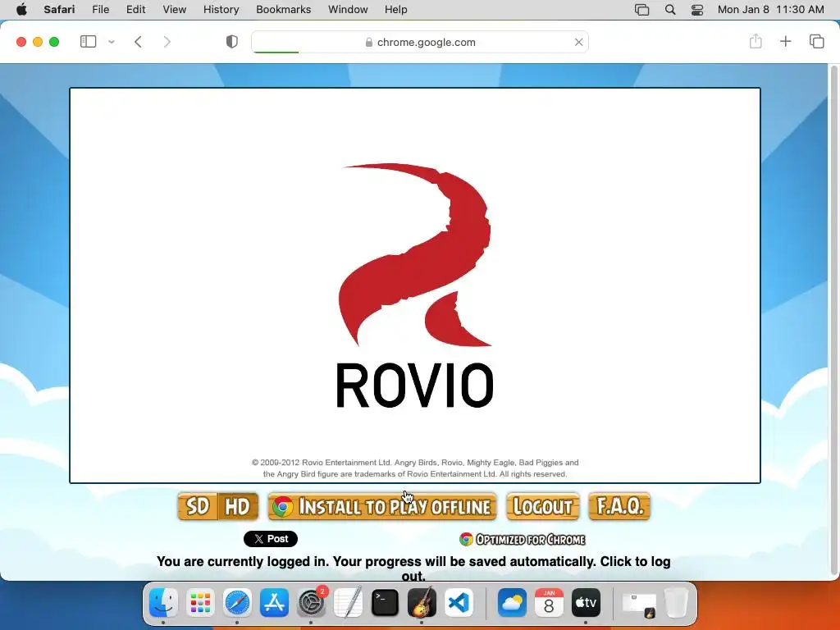Screen dimensions: 840x630
Task: Click Install to Play Offline button
Action: click(x=382, y=506)
